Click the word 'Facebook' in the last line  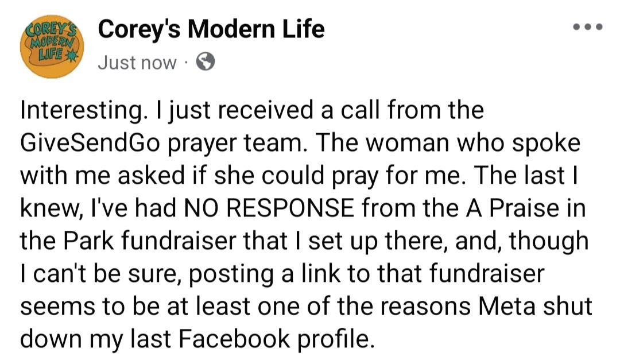[234, 339]
